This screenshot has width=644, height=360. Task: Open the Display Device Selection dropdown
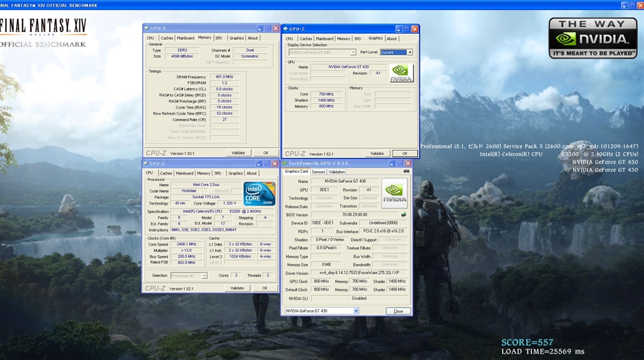pos(353,52)
